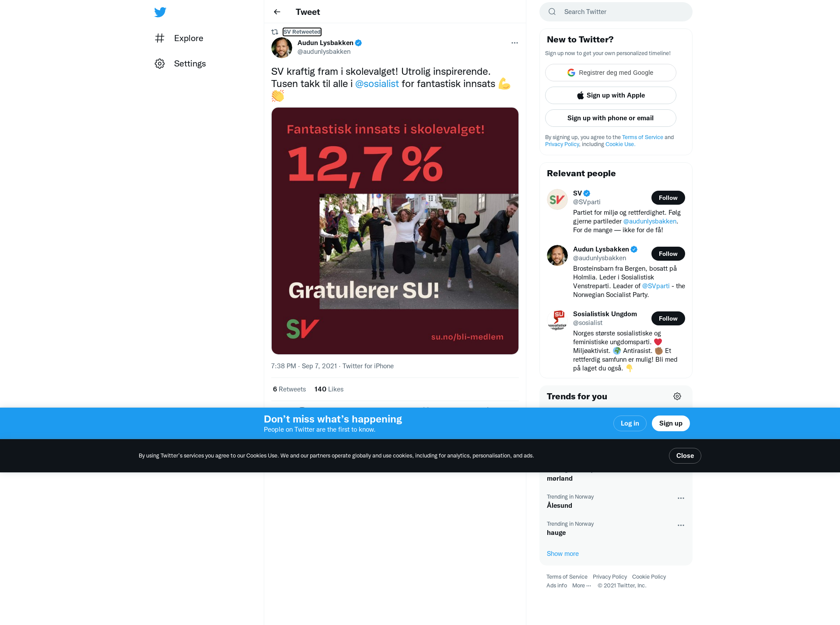Close the cookies notice banner

685,456
